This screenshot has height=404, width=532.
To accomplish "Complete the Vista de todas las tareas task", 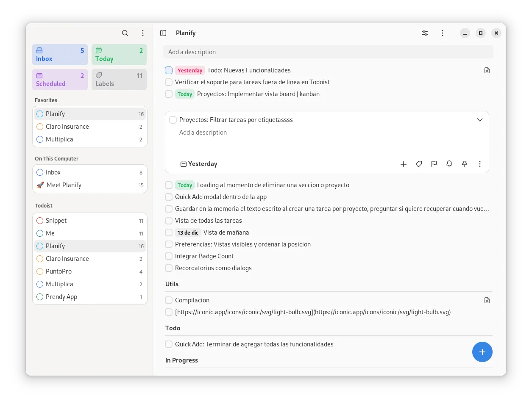I will pos(169,221).
